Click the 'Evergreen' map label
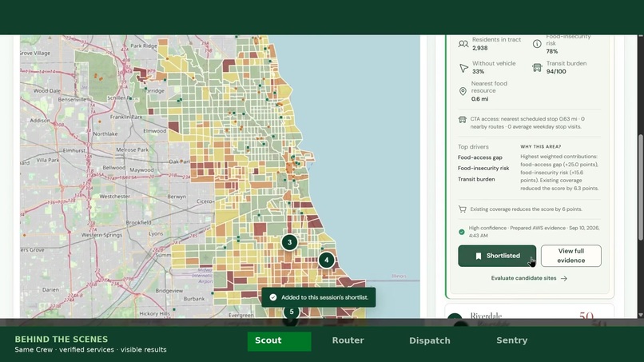Image resolution: width=644 pixels, height=362 pixels. (241, 315)
